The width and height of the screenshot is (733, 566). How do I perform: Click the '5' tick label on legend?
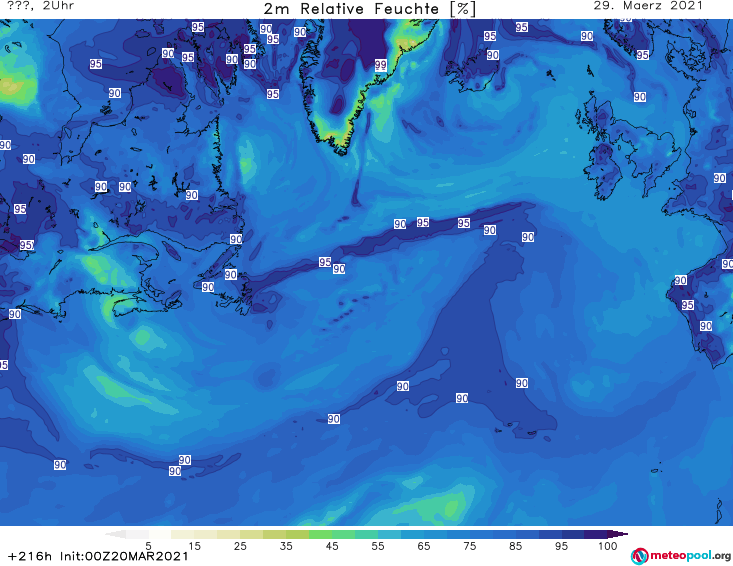coord(148,546)
